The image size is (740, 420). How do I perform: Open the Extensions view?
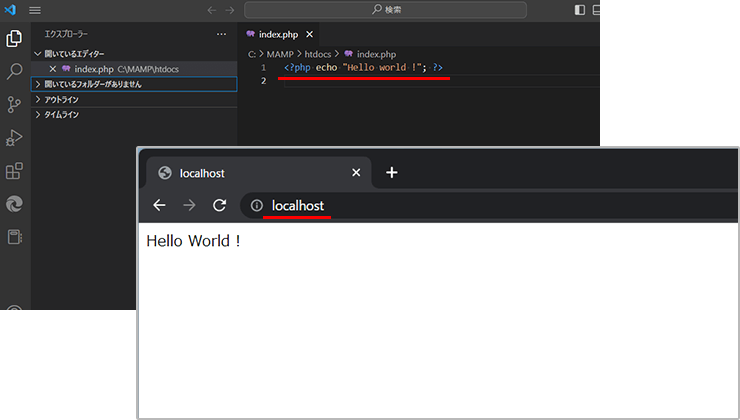tap(14, 171)
